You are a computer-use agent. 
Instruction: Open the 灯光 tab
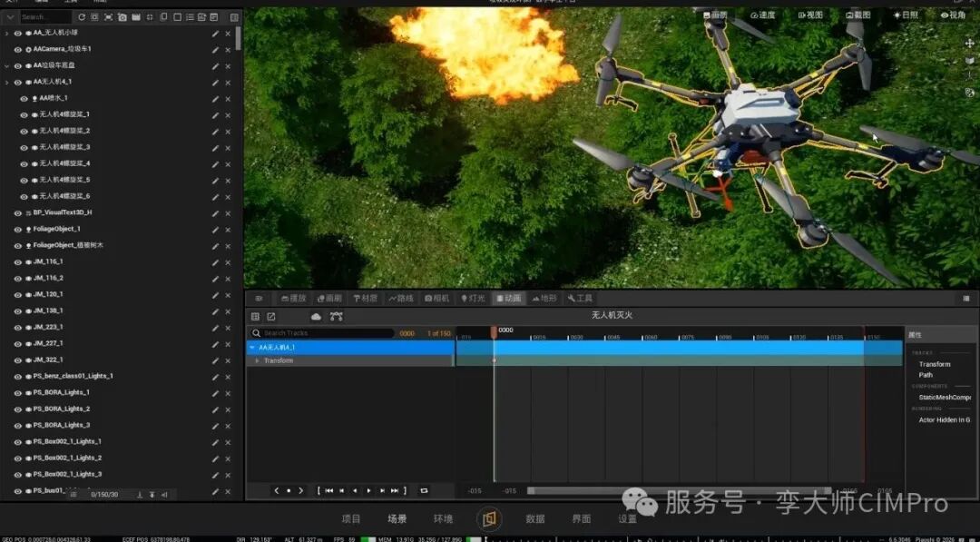(x=473, y=299)
